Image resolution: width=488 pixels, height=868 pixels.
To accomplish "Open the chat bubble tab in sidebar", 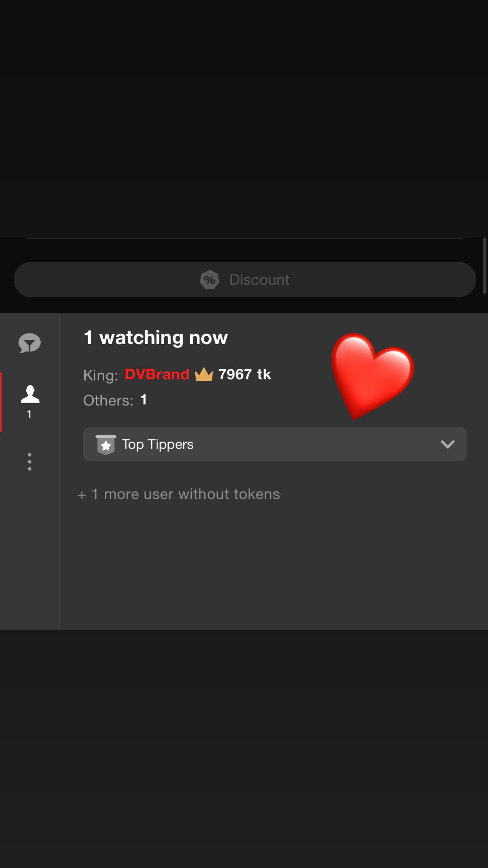I will [30, 343].
